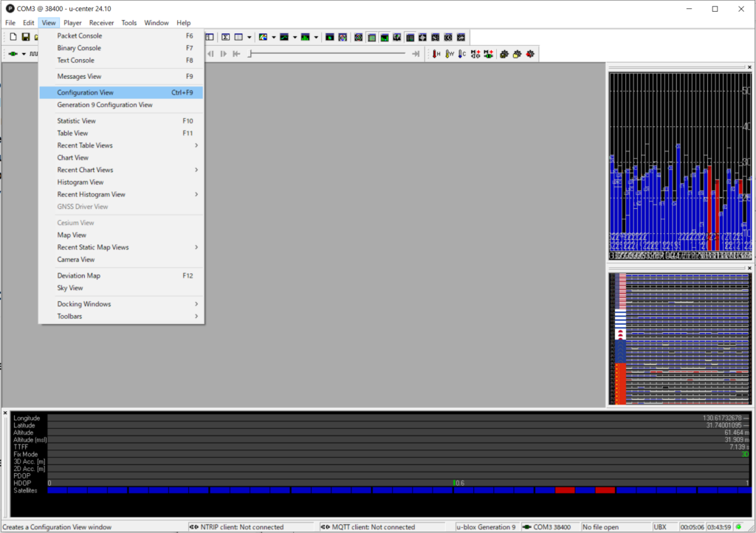
Task: Open dropdown arrow next to Histogram View icon
Action: click(x=316, y=37)
